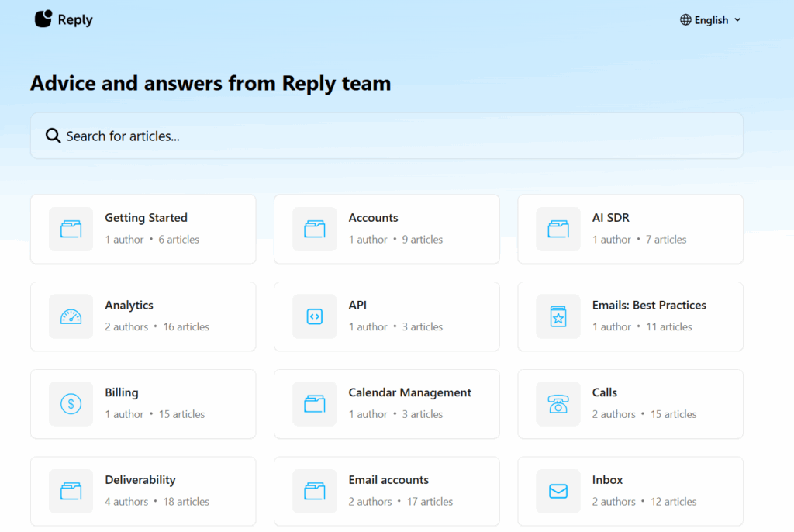794x532 pixels.
Task: Click the Billing dollar sign icon
Action: click(71, 404)
